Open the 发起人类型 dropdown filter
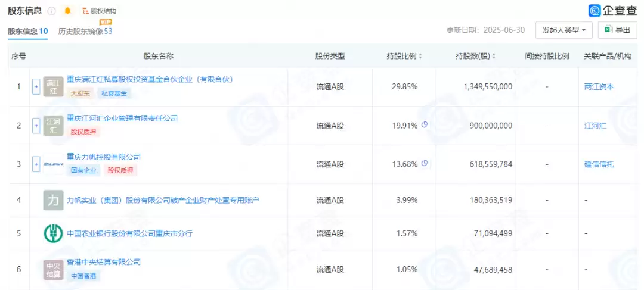Viewport: 644px width, 290px height. tap(563, 30)
